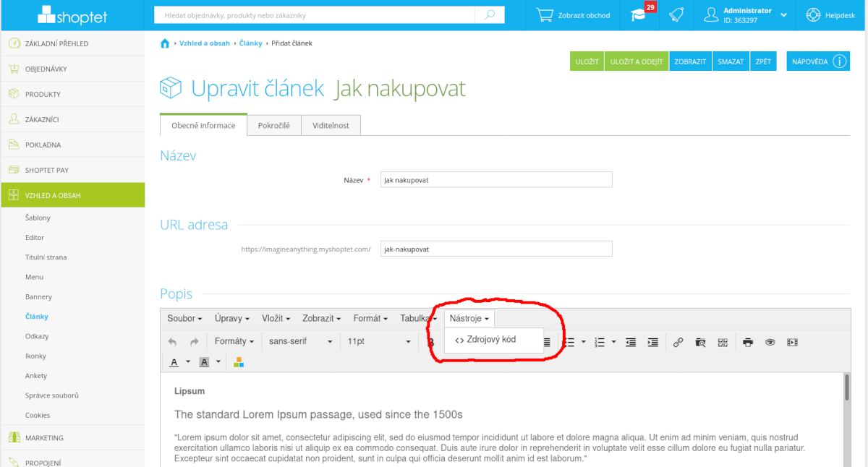Screen dimensions: 868x467
Task: Open Shoptet Pay in the sidebar
Action: coord(72,170)
